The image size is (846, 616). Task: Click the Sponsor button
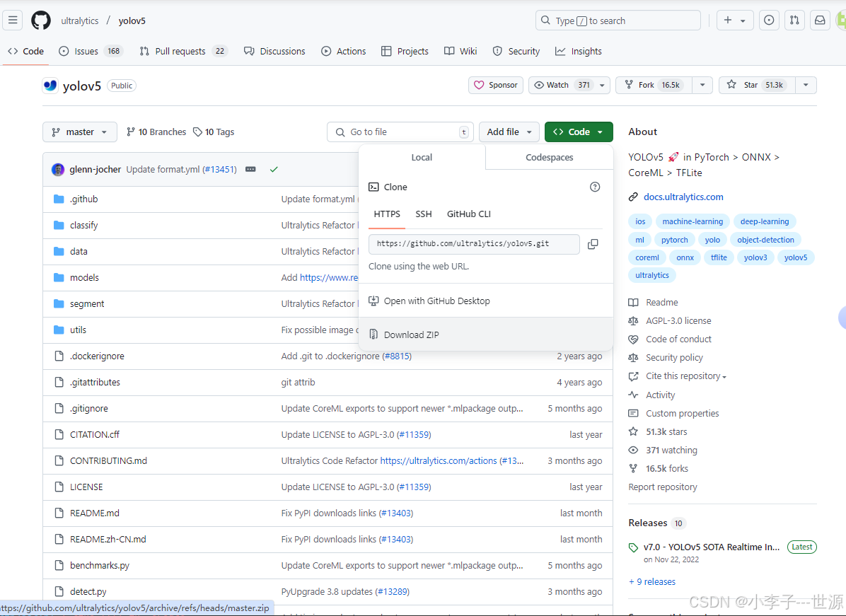(x=496, y=86)
